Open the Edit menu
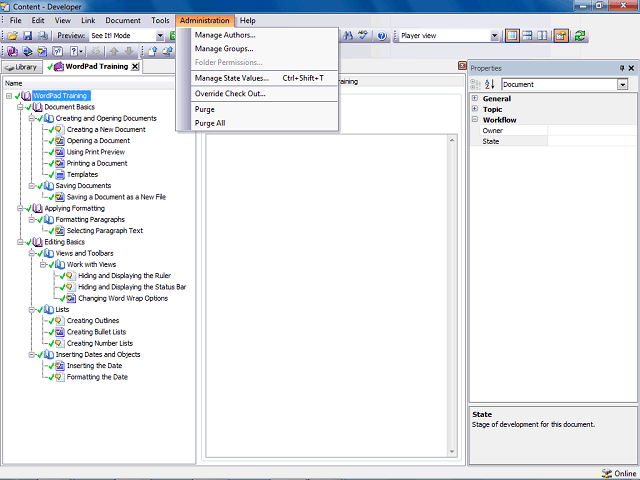 [x=38, y=20]
